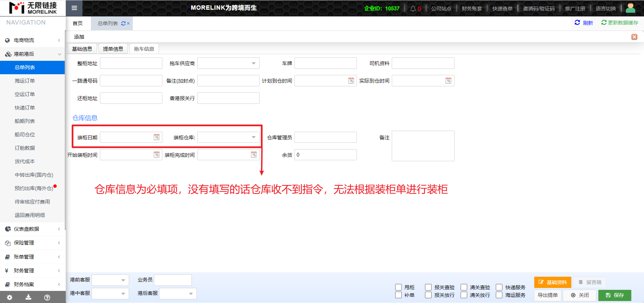Expand the 仪表盘数据 menu chevron
Viewport: 644px width, 303px height.
[59, 229]
